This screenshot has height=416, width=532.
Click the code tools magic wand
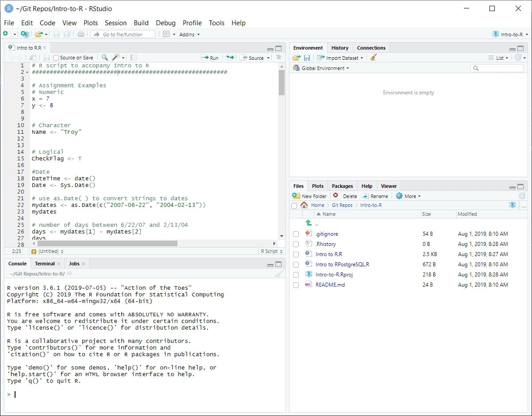[116, 57]
